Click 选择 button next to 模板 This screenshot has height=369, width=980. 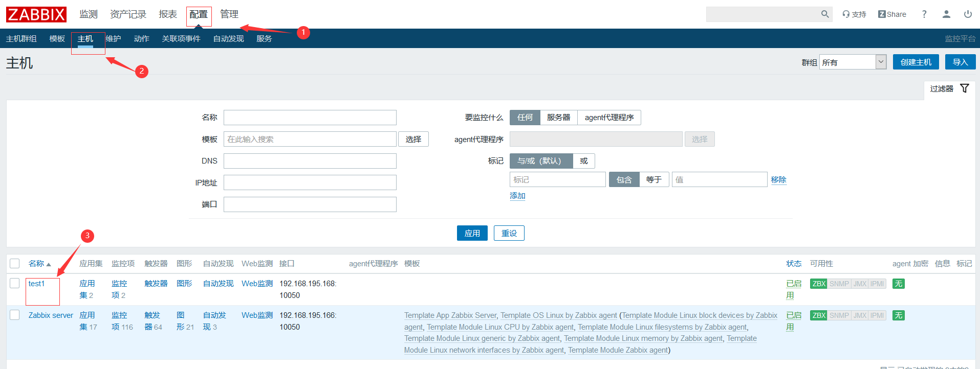point(413,139)
